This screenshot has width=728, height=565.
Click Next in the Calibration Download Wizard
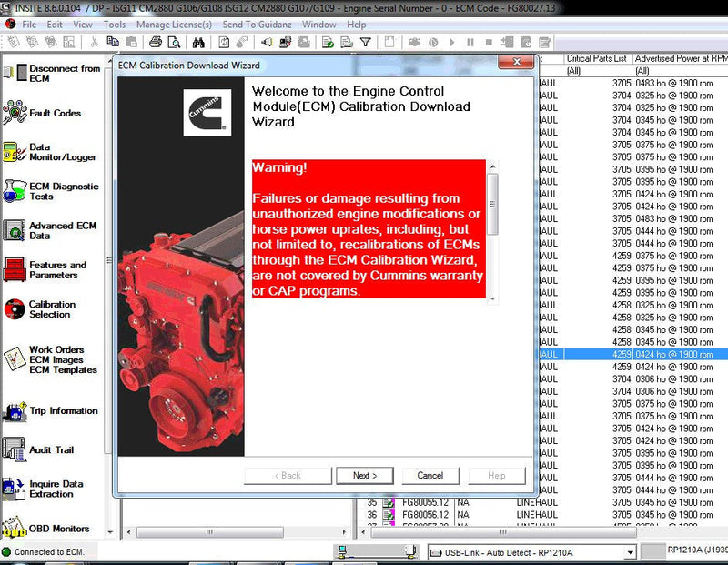click(365, 475)
